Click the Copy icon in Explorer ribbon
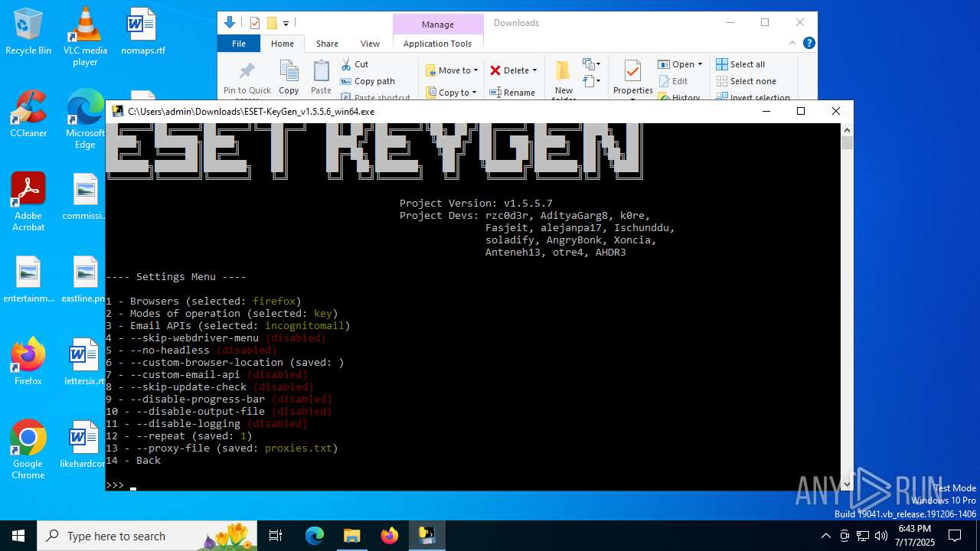Screen dimensions: 980x551 (x=289, y=77)
